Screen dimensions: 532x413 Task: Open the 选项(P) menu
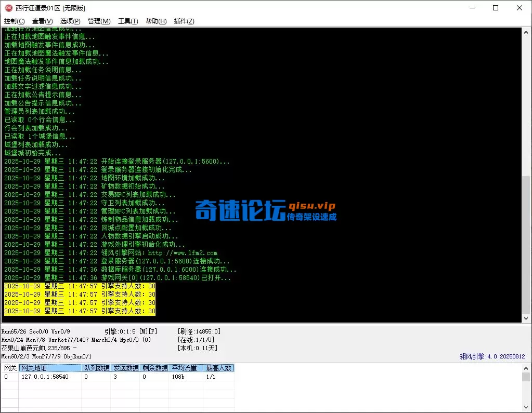pos(70,21)
